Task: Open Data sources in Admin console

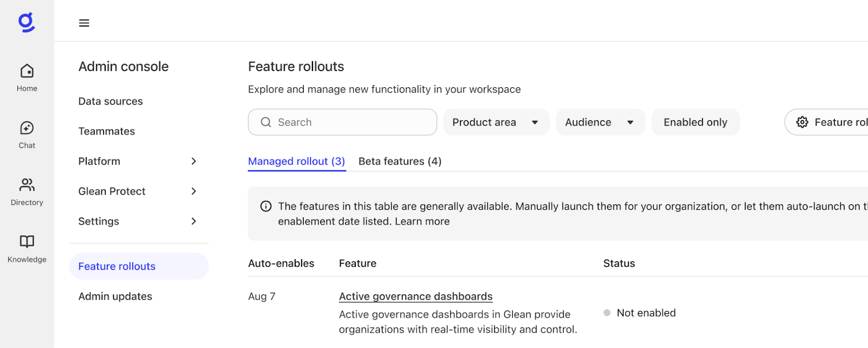Action: click(x=111, y=101)
